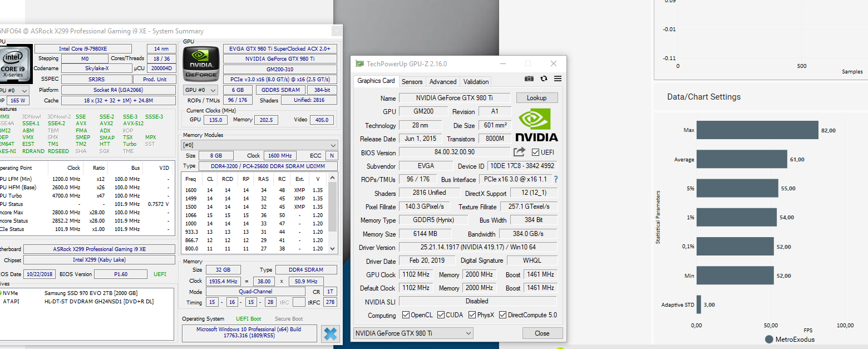The width and height of the screenshot is (868, 349).
Task: Open the graphics card selector dropdown in GPU-Z
Action: point(413,333)
